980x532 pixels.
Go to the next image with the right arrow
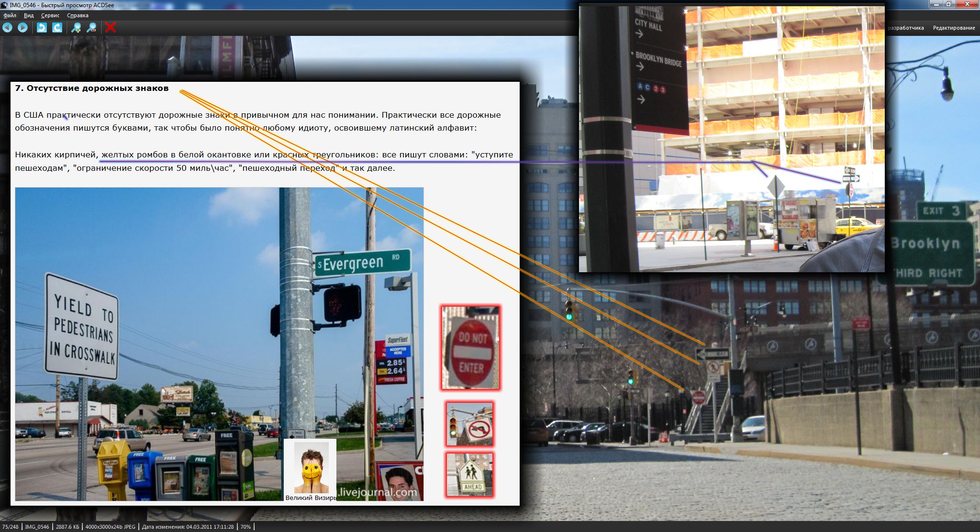(x=22, y=27)
